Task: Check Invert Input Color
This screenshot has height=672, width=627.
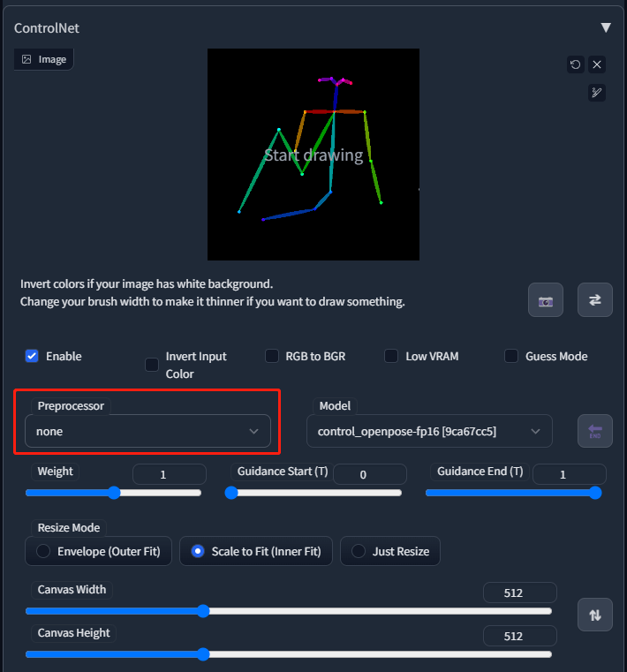Action: (152, 365)
